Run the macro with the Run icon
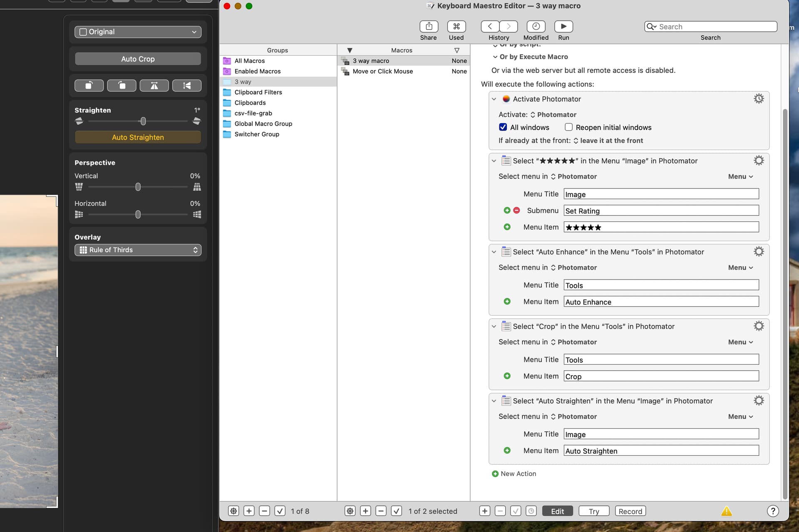This screenshot has width=799, height=532. pyautogui.click(x=563, y=26)
